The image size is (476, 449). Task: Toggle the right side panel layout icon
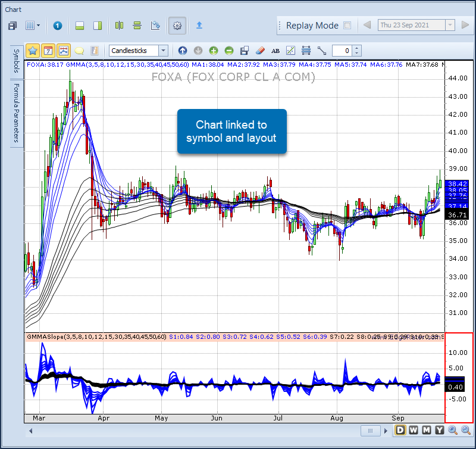pyautogui.click(x=98, y=26)
